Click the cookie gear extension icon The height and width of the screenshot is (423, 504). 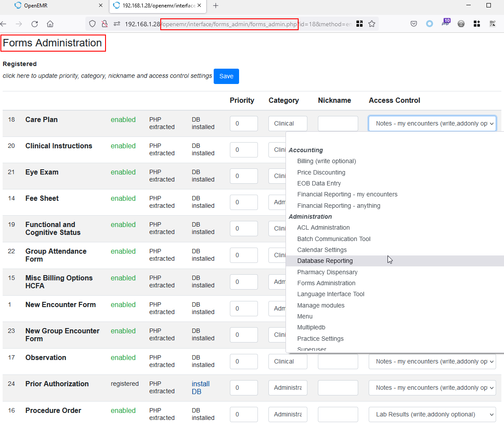(461, 24)
